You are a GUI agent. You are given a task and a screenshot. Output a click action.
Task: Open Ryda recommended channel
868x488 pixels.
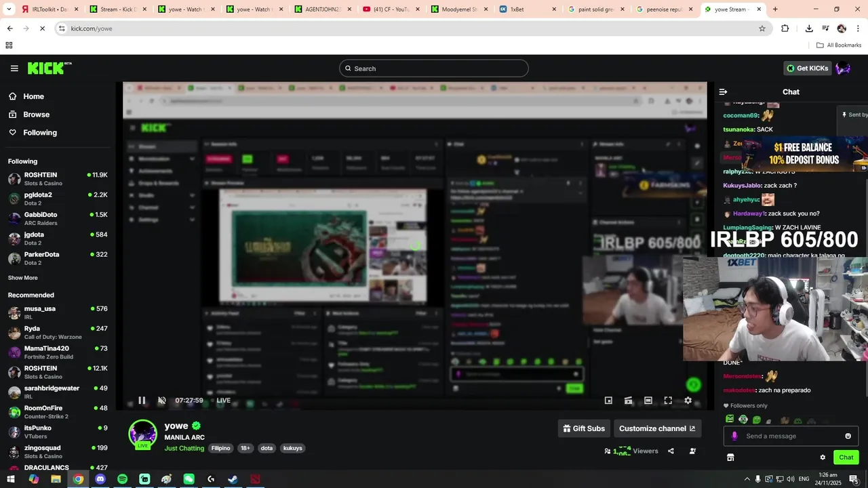tap(58, 332)
